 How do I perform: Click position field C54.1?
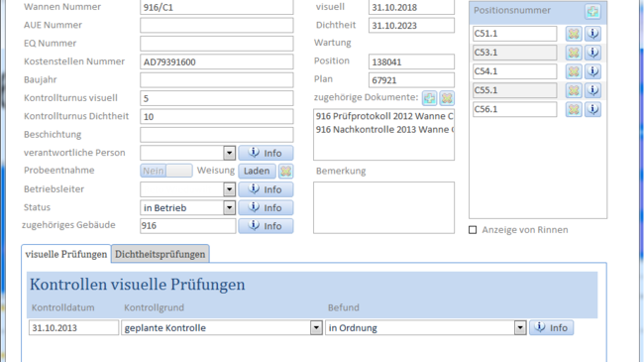click(x=514, y=71)
